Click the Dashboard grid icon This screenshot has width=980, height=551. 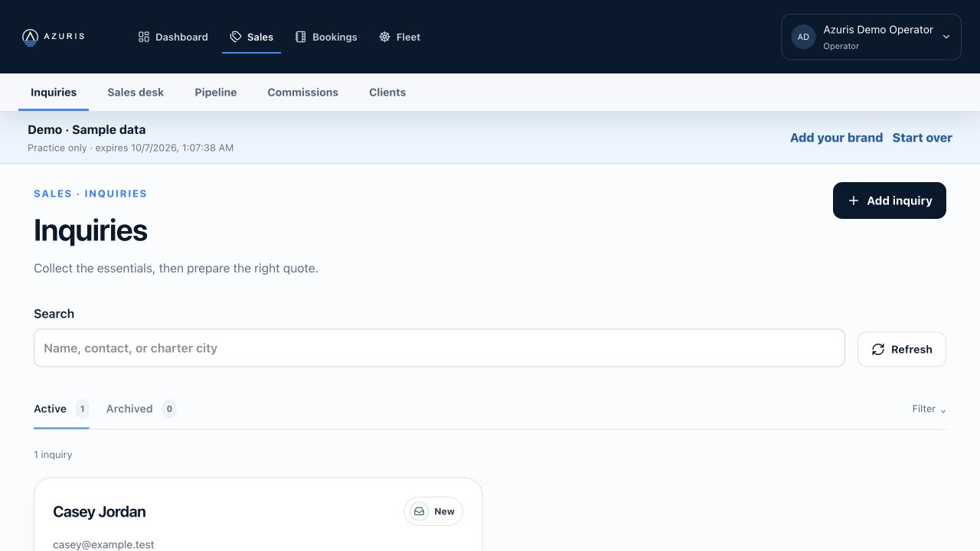click(143, 37)
